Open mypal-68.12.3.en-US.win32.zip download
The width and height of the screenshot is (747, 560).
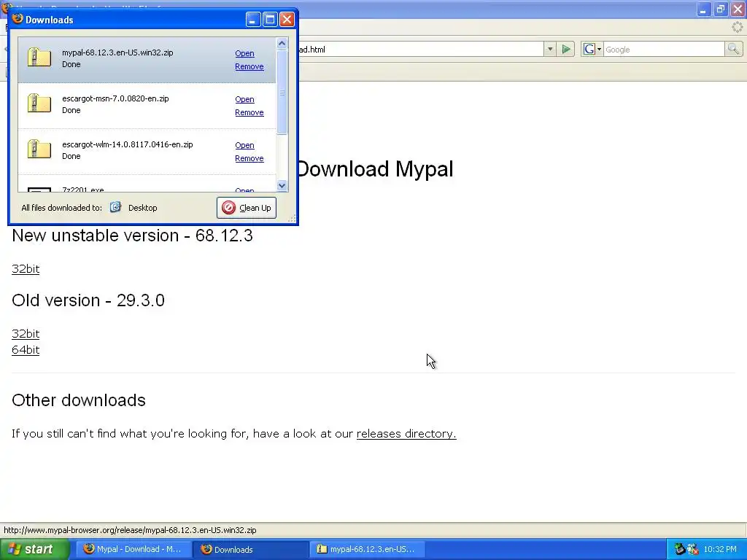(244, 53)
